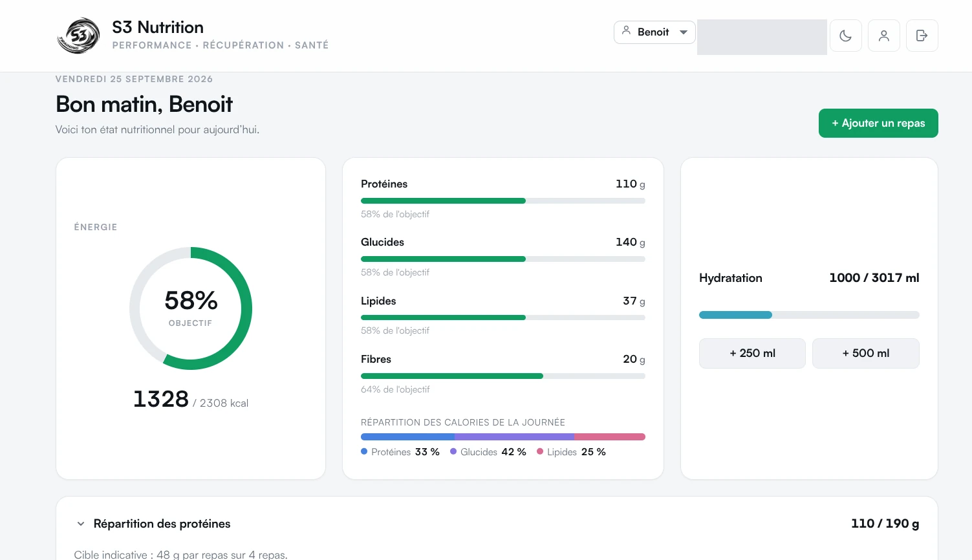
Task: Open the user profile icon
Action: pos(883,36)
